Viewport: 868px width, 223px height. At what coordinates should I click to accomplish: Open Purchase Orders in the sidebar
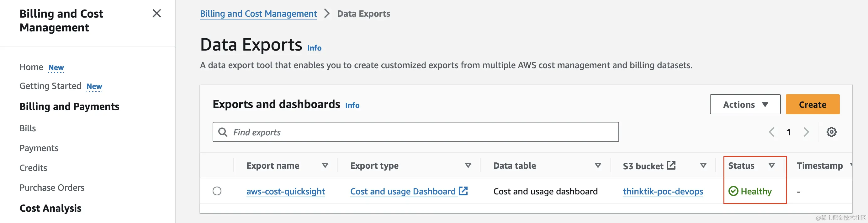[52, 188]
